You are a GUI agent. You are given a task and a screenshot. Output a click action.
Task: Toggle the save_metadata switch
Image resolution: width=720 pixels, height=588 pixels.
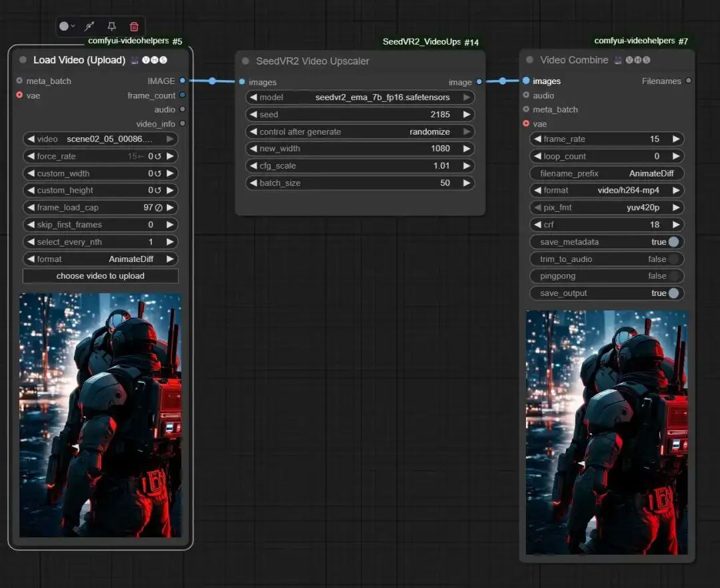673,242
